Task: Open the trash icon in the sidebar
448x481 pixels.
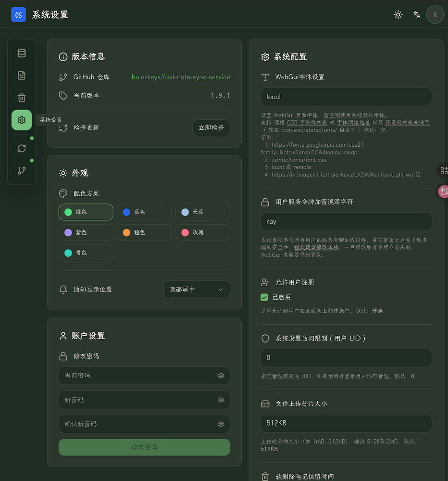Action: click(22, 98)
